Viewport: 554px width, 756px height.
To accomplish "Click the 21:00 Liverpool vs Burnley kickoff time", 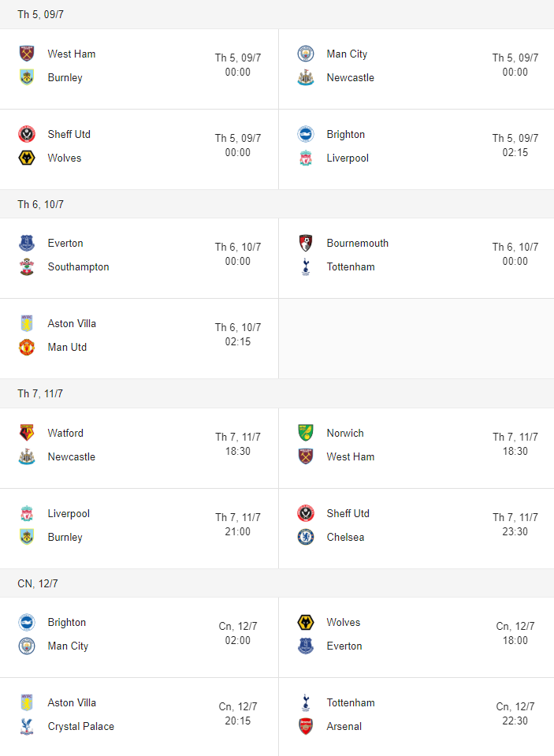I will click(x=238, y=531).
